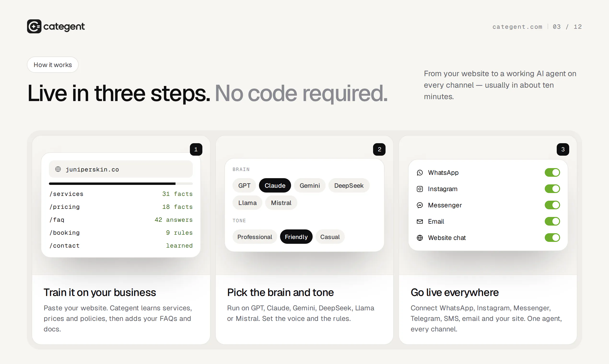Toggle the Website chat switch
The image size is (609, 364).
(x=552, y=237)
